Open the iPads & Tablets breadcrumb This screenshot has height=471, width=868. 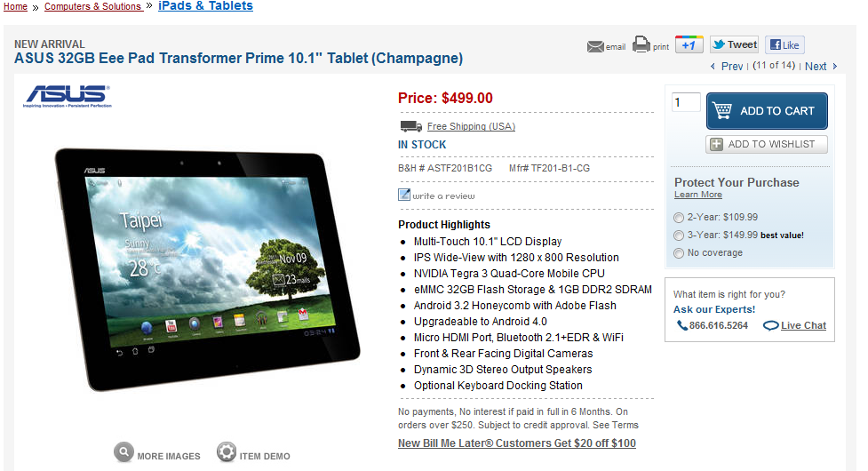click(205, 6)
